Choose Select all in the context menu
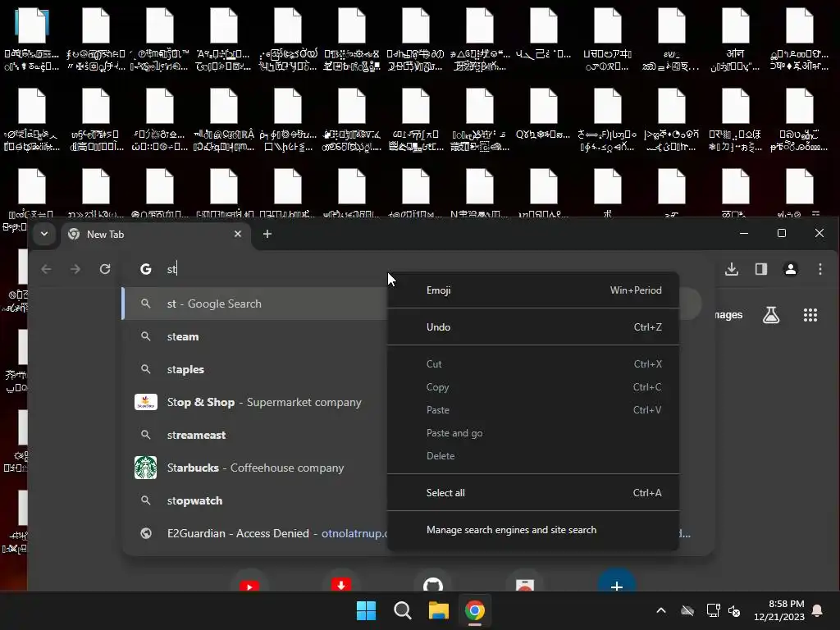Viewport: 840px width, 630px height. [533, 493]
